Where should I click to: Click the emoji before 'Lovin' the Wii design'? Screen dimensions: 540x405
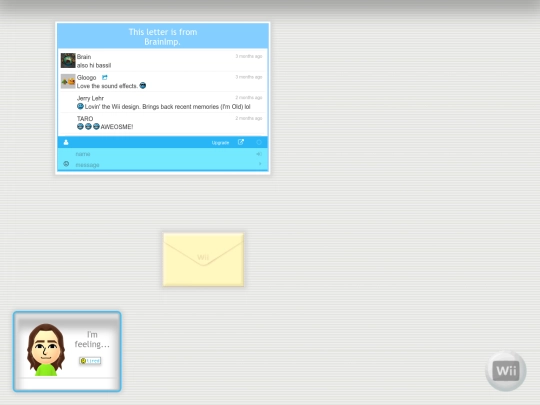point(80,106)
